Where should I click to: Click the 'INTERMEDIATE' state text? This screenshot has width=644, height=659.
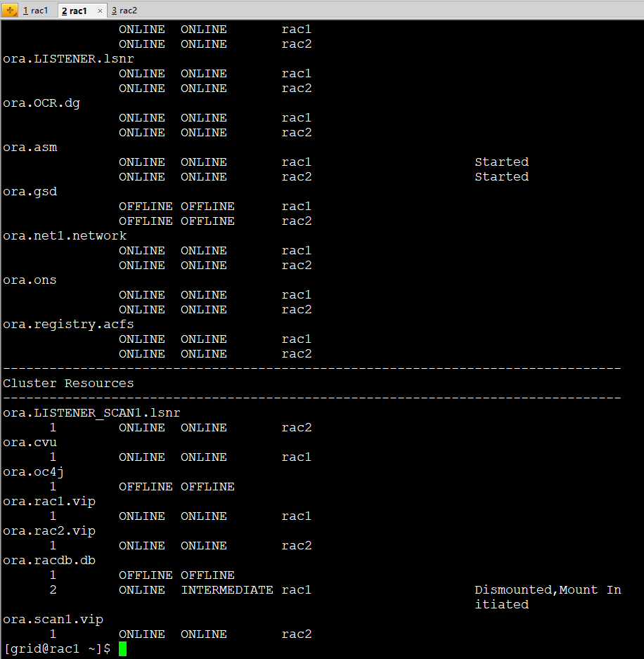(x=227, y=590)
